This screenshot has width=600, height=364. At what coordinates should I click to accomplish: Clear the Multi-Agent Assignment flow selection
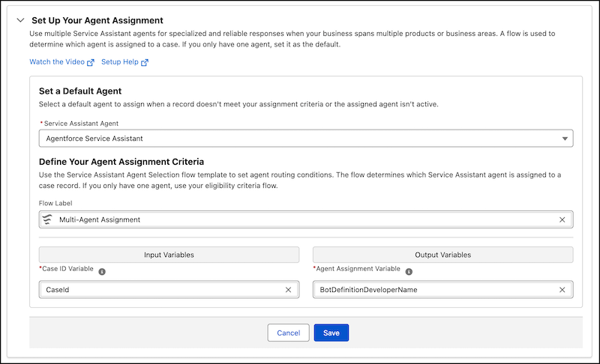click(x=562, y=219)
